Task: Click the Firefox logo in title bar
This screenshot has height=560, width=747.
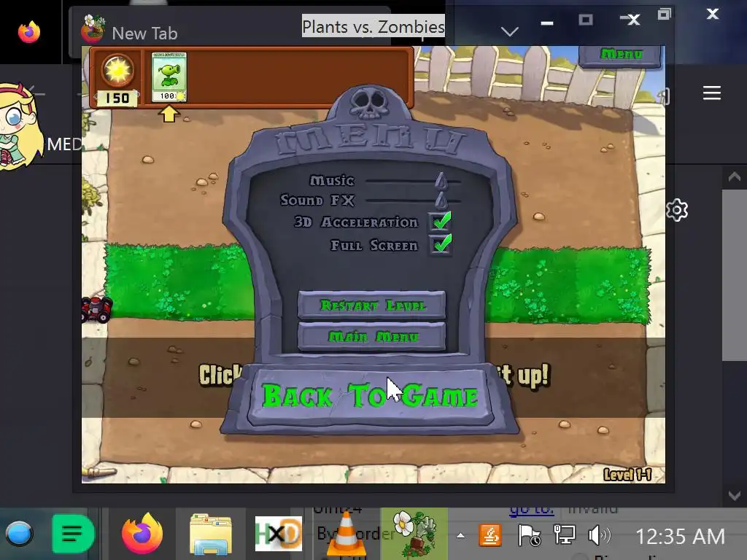Action: point(29,32)
